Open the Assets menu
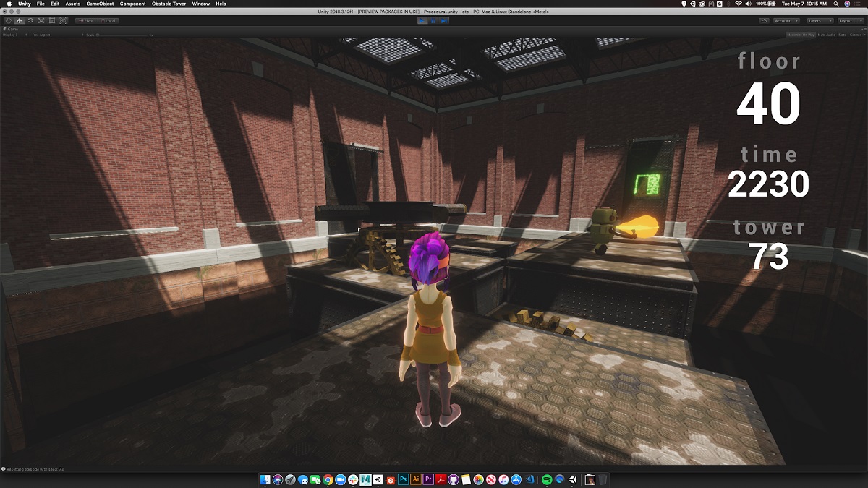Screen dimensions: 868x488 pyautogui.click(x=73, y=4)
